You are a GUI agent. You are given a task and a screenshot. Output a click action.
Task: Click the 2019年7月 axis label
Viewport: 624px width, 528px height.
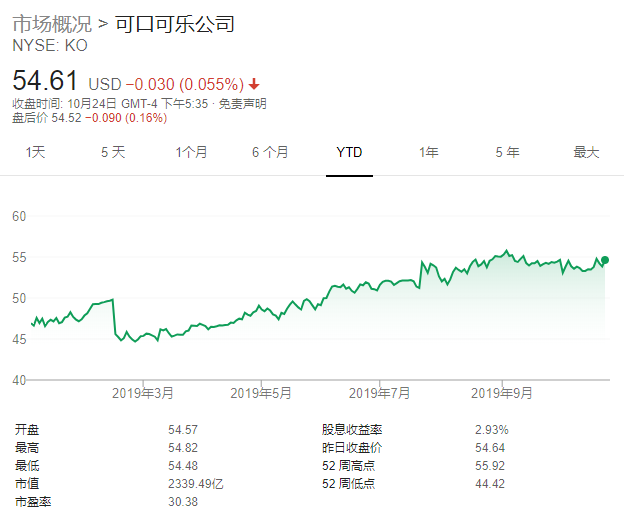pos(381,392)
